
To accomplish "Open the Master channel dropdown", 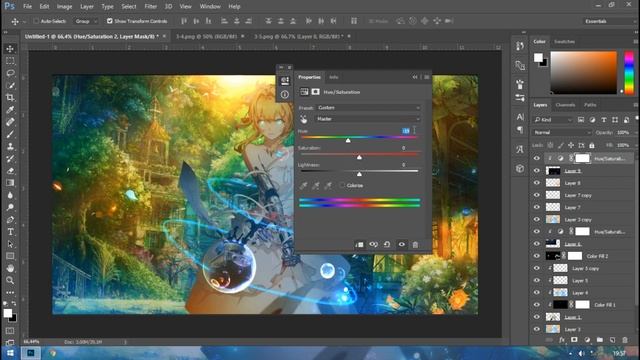I will pyautogui.click(x=368, y=119).
